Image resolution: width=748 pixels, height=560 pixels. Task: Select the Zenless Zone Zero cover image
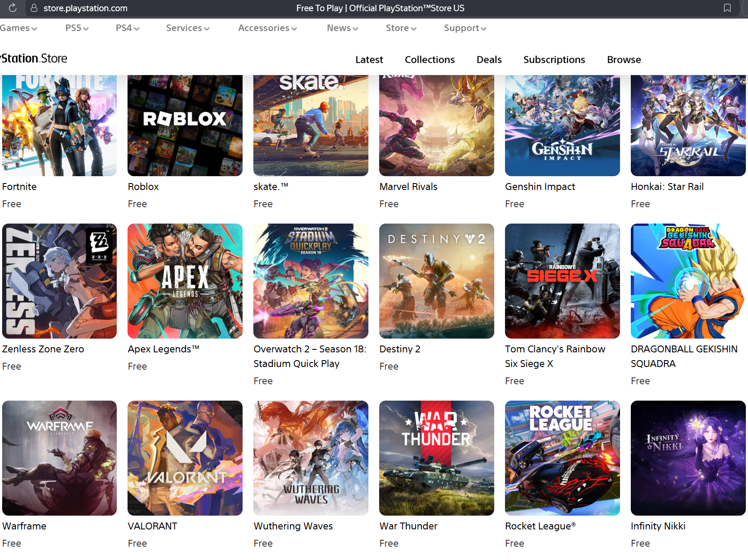[59, 281]
